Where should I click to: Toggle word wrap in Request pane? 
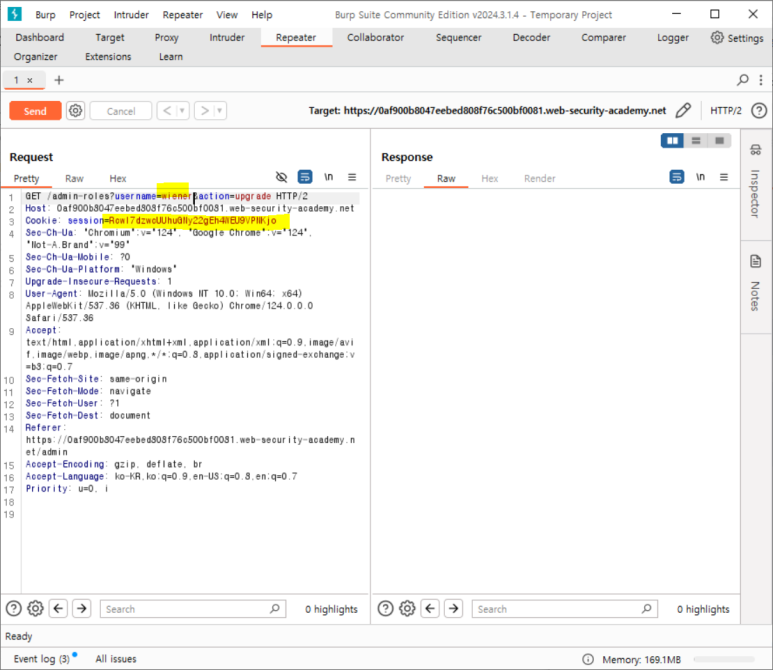tap(305, 177)
